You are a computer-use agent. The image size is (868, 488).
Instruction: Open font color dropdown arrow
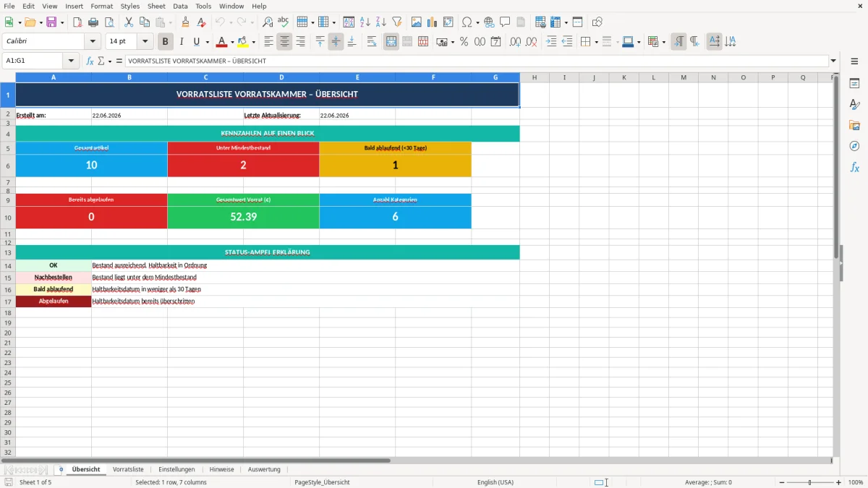pyautogui.click(x=232, y=42)
